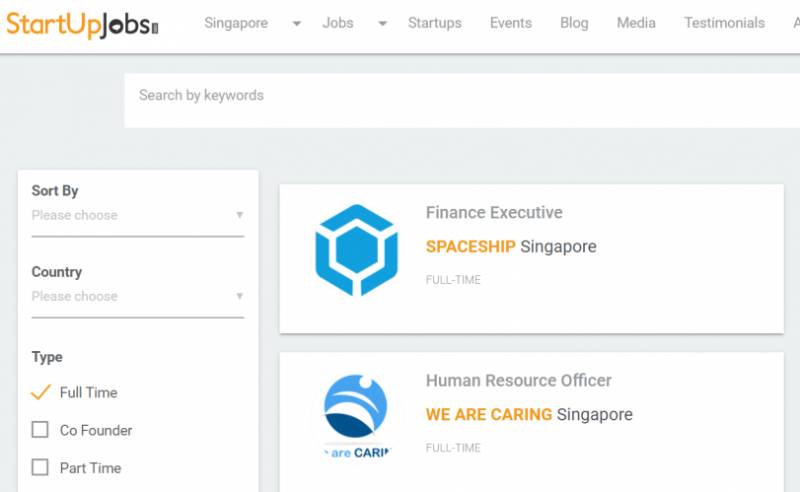Viewport: 800px width, 492px height.
Task: Open the Sort By dropdown
Action: [x=137, y=215]
